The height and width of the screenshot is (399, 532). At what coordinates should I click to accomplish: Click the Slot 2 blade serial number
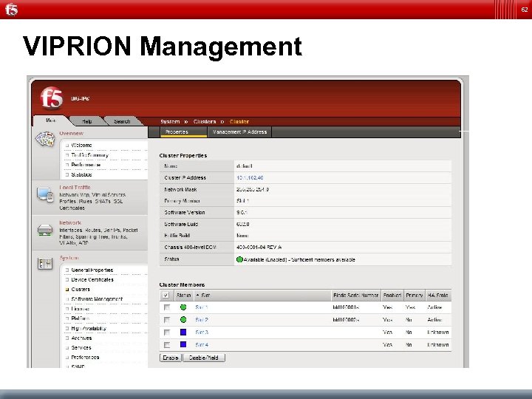pos(346,320)
